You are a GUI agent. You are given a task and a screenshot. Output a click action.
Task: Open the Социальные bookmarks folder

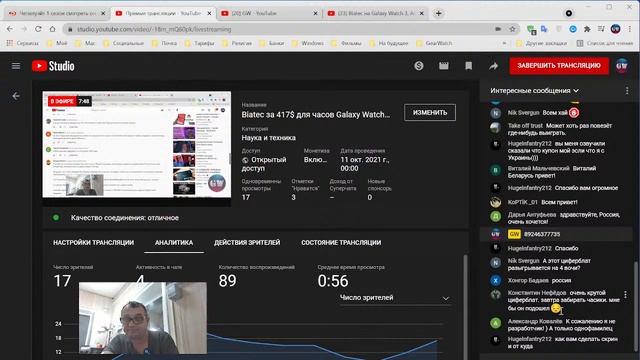(125, 43)
